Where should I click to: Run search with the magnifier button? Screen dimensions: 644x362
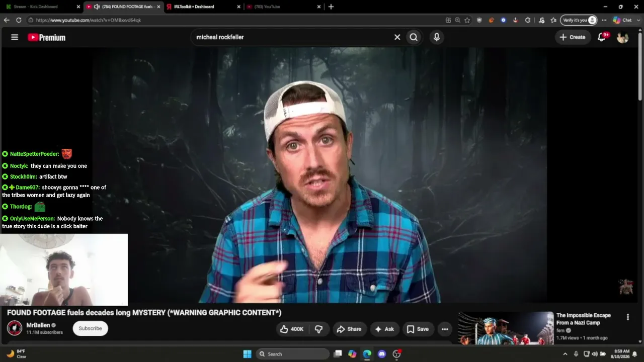414,37
